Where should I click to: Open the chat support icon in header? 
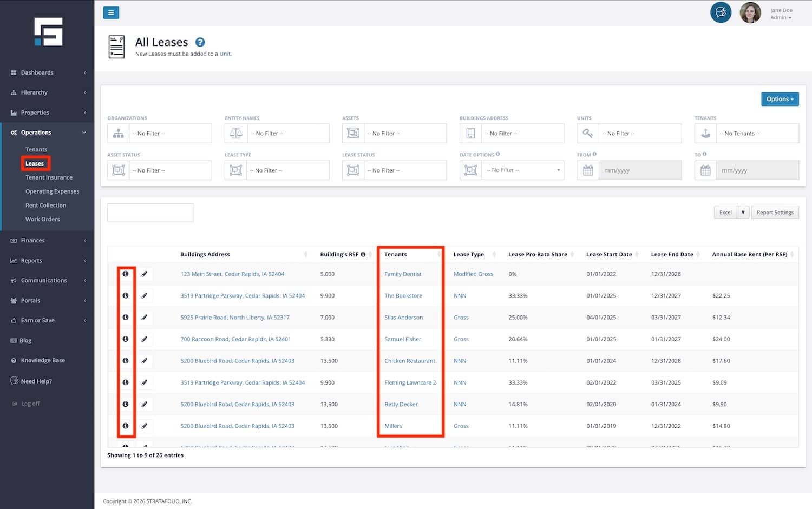[721, 12]
